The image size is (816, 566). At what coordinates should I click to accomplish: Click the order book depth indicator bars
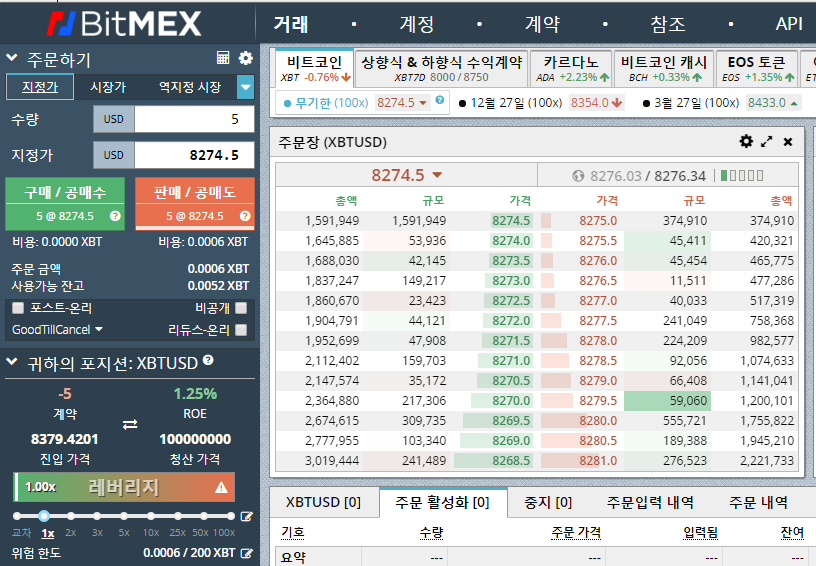[742, 175]
